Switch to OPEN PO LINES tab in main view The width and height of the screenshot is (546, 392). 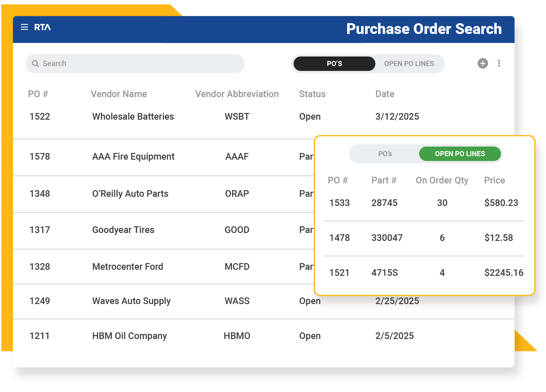[409, 63]
